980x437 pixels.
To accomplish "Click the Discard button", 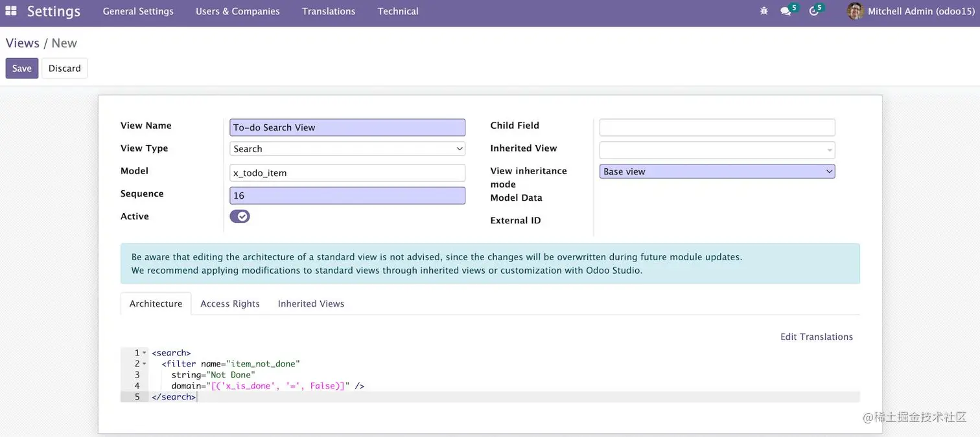I will 65,69.
